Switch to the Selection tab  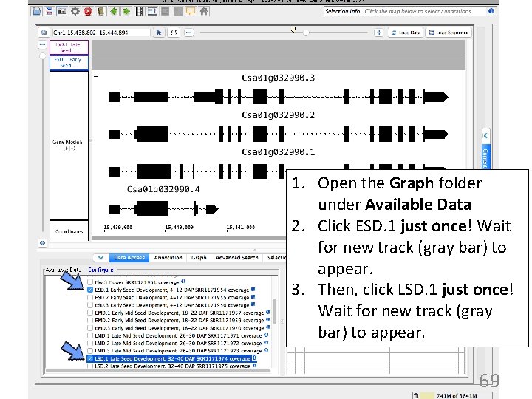click(x=275, y=258)
